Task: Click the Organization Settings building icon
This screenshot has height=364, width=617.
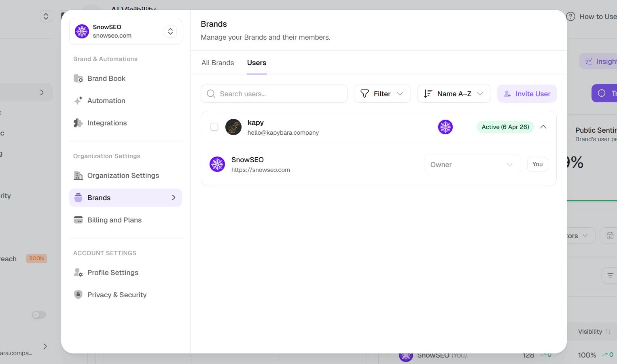Action: (x=78, y=175)
